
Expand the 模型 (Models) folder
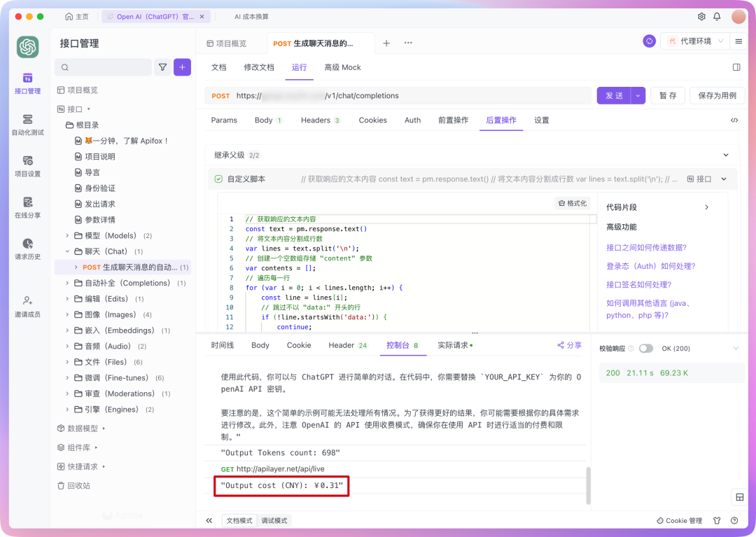(68, 236)
